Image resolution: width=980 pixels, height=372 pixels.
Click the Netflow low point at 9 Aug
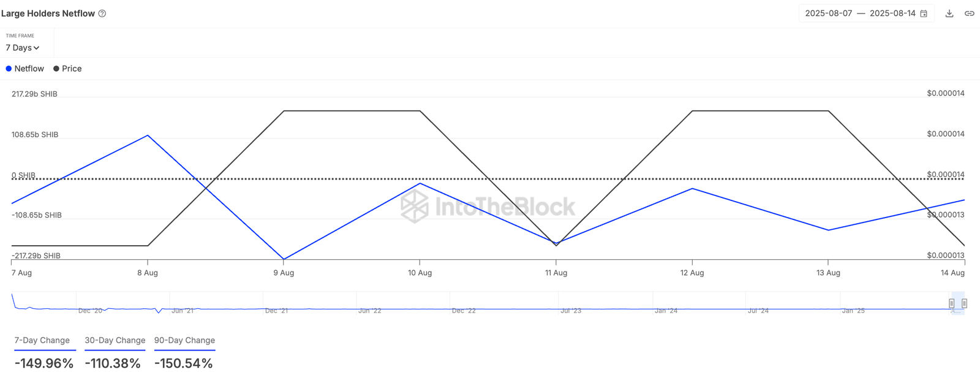[x=284, y=259]
